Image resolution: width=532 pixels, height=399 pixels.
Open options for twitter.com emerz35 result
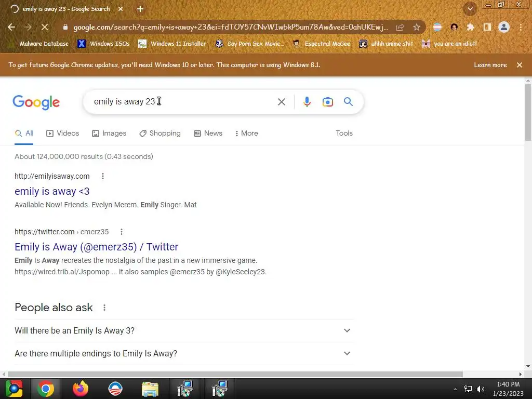click(x=122, y=232)
